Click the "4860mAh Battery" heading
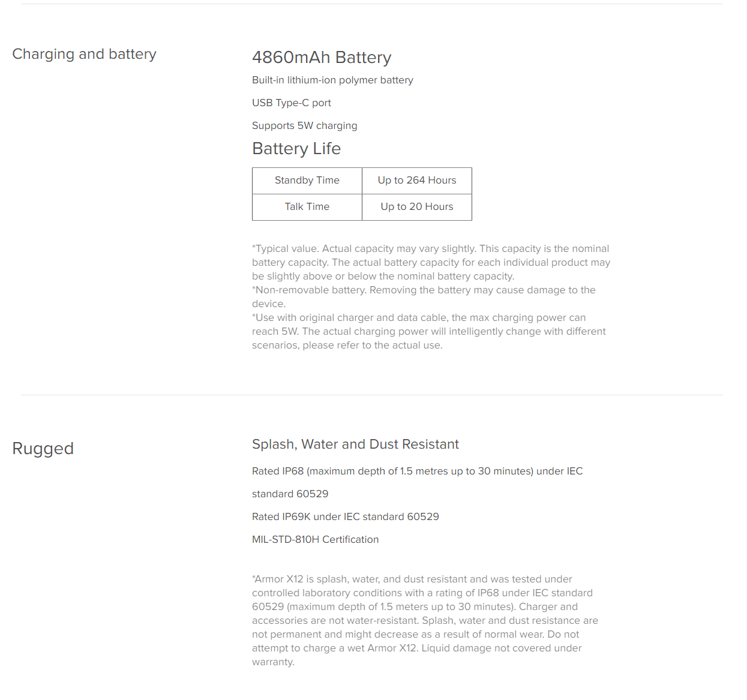Viewport: 747px width, 700px height. click(x=322, y=58)
